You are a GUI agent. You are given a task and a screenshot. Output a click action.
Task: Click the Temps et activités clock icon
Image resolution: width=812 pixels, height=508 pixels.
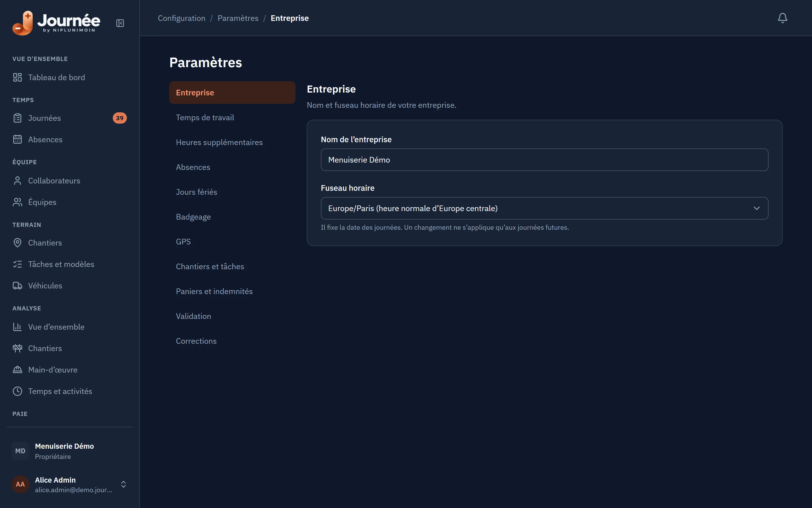pyautogui.click(x=17, y=391)
